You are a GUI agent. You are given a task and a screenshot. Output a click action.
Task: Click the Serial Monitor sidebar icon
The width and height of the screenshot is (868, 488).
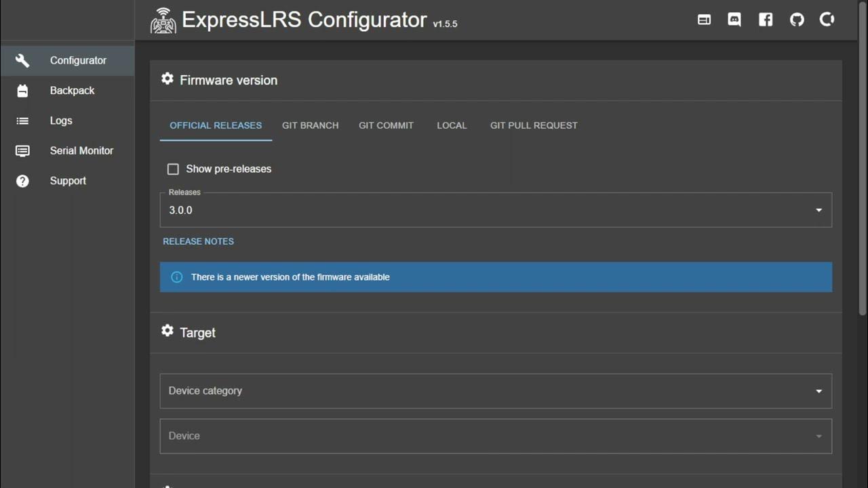coord(22,151)
